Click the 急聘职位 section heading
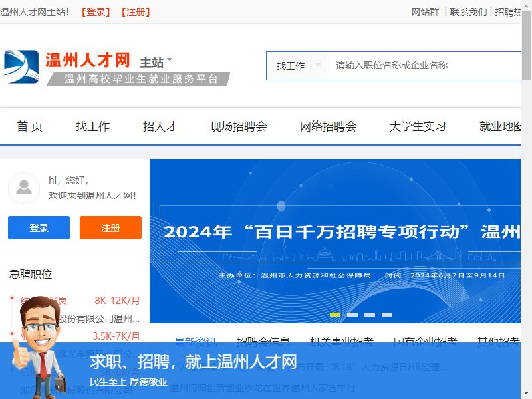Image resolution: width=532 pixels, height=399 pixels. click(31, 274)
